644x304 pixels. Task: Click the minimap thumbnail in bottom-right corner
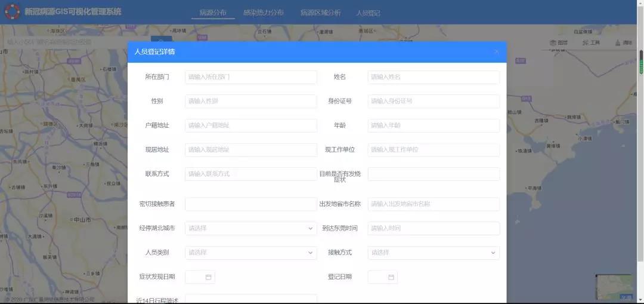pyautogui.click(x=614, y=287)
